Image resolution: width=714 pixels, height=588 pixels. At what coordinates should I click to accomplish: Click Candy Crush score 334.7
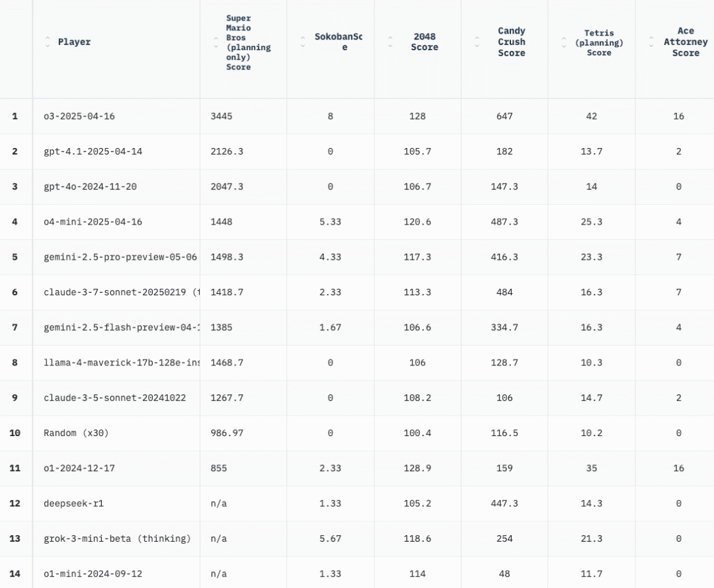504,327
